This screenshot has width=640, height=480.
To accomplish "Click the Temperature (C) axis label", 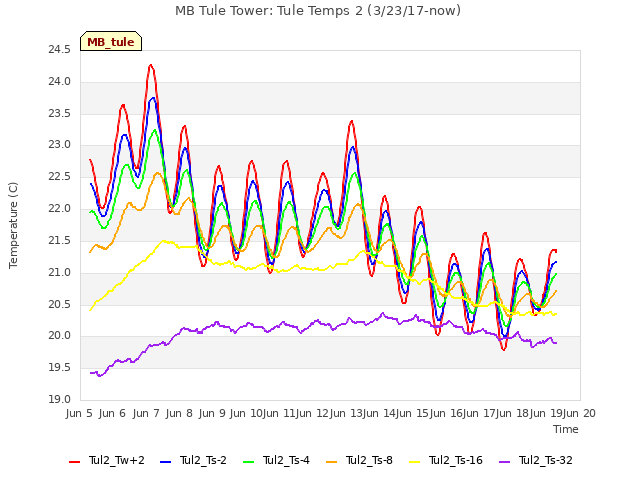I will 13,225.
